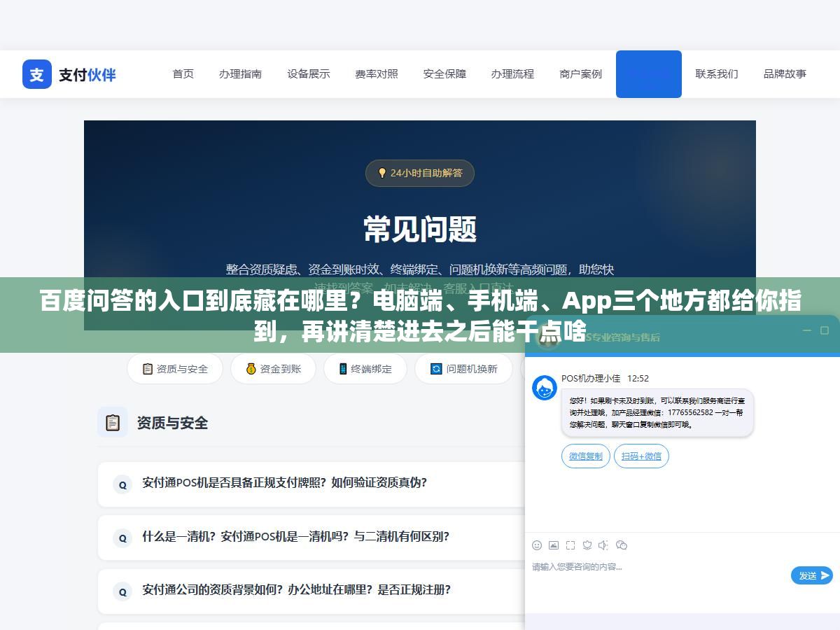Go to the 首页 nav item
This screenshot has height=630, width=840.
(183, 73)
